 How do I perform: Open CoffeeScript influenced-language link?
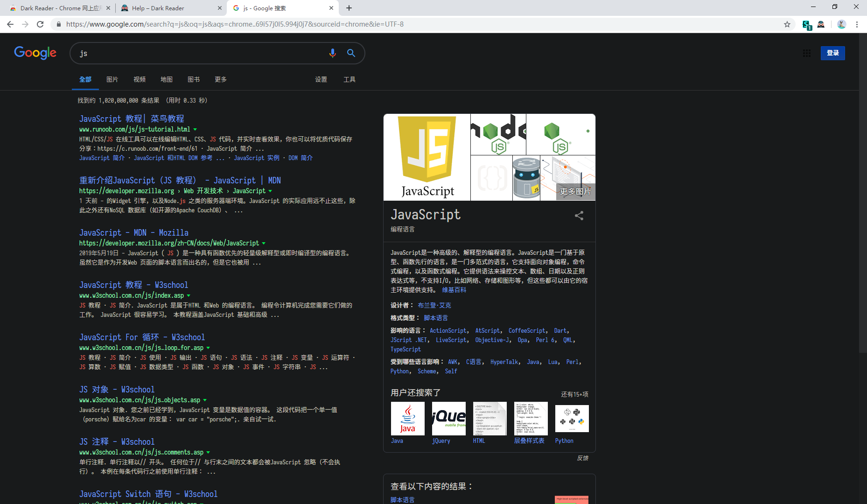coord(527,330)
